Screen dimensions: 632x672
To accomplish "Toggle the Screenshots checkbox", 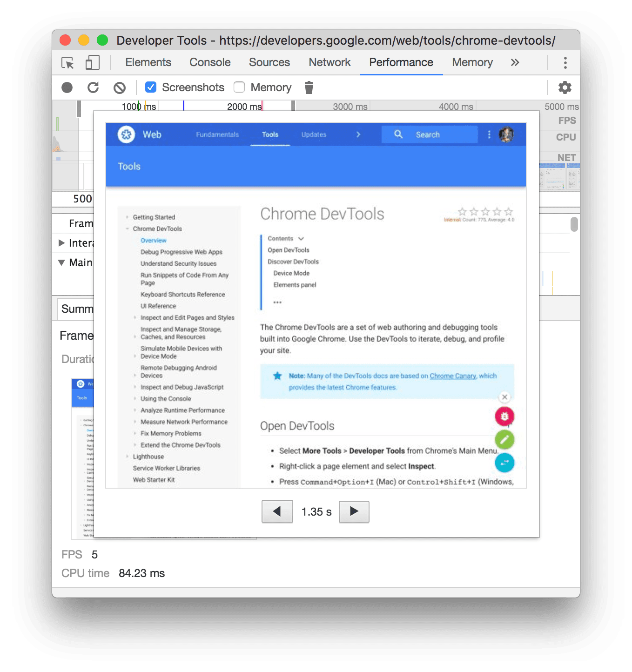I will 150,87.
